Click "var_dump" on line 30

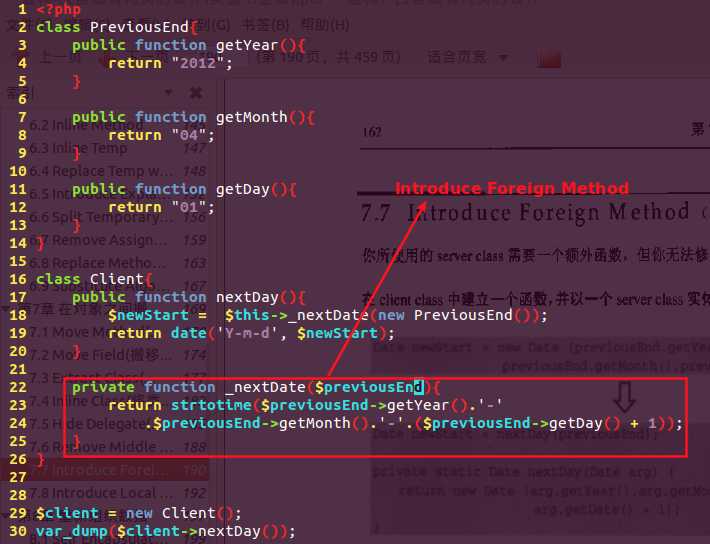(x=72, y=531)
